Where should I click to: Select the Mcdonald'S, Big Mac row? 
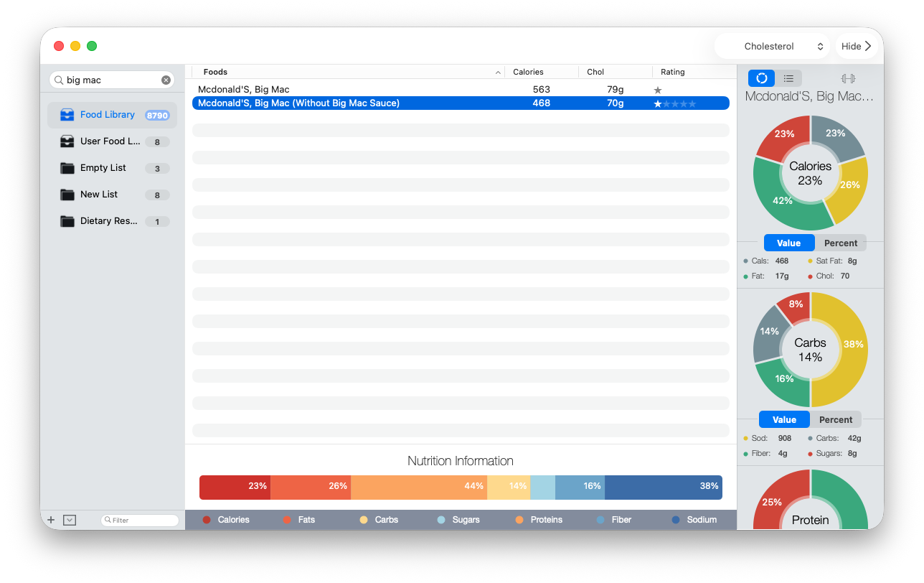click(461, 90)
